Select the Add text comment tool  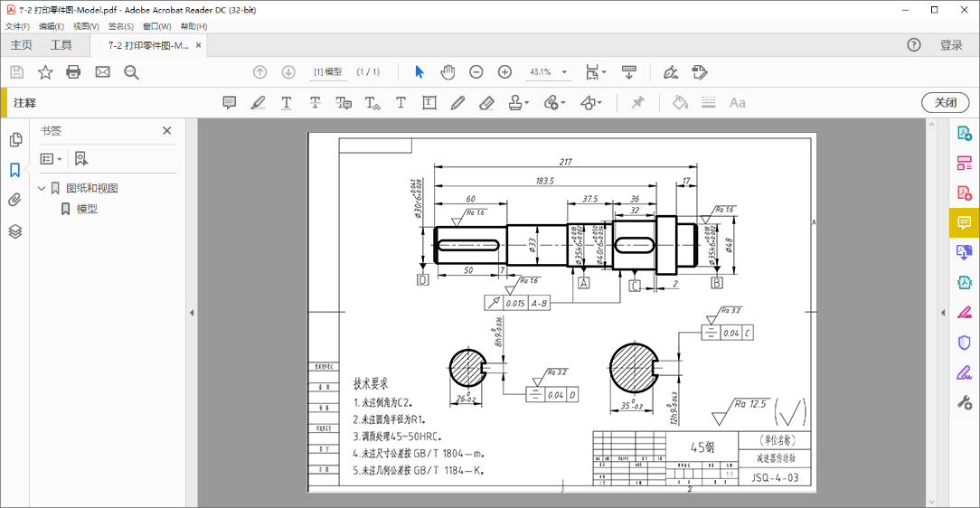pos(400,103)
